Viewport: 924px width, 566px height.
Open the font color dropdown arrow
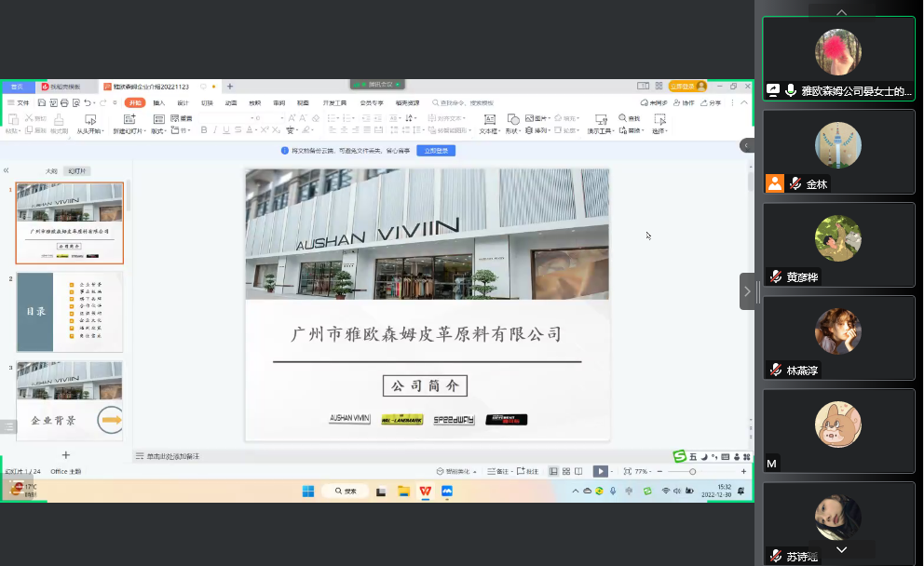click(x=255, y=129)
